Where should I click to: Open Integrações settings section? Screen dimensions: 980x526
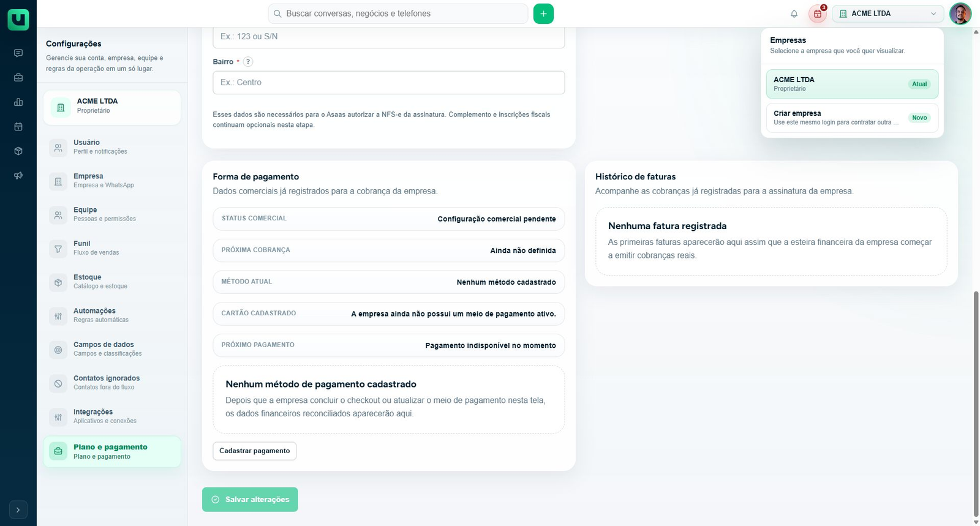[x=112, y=417]
